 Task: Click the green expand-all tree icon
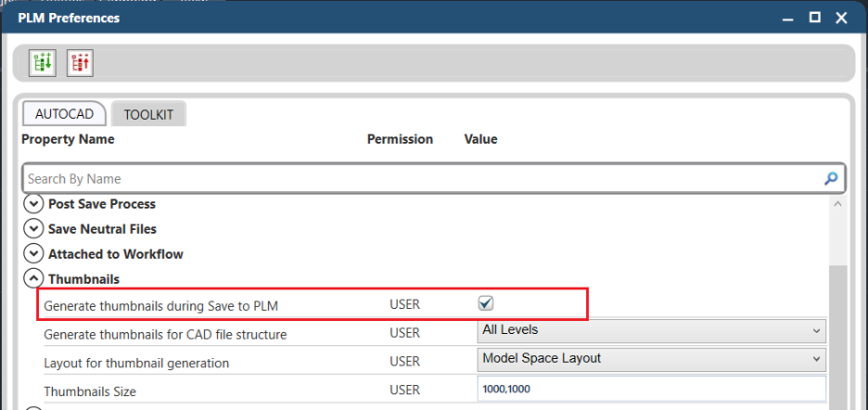[x=43, y=62]
